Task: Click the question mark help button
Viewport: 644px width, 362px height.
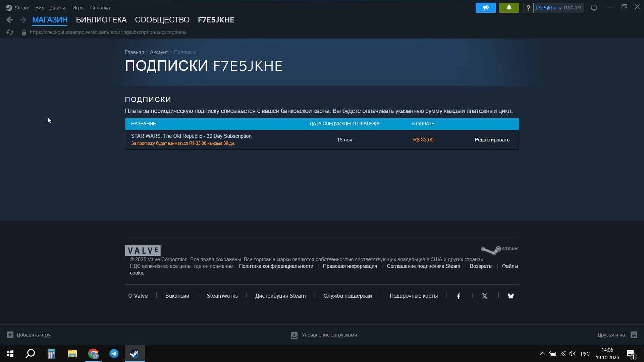Action: coord(528,8)
